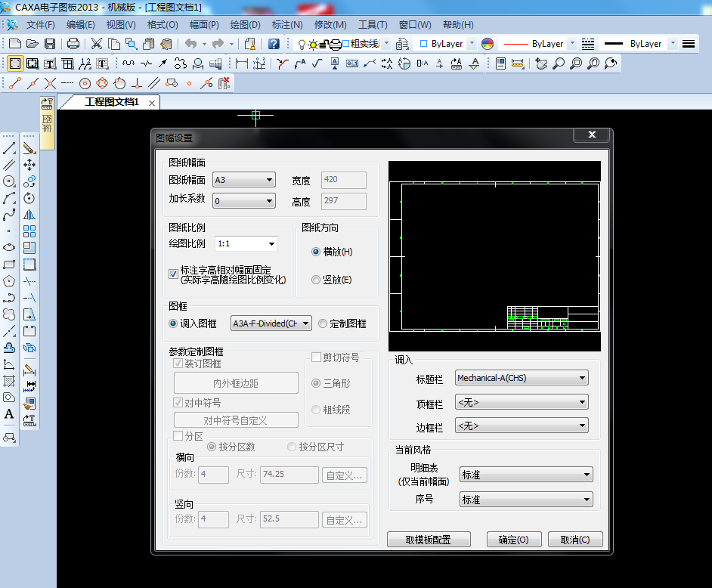Select the 竖放 orientation radio button
712x588 pixels.
tap(315, 280)
